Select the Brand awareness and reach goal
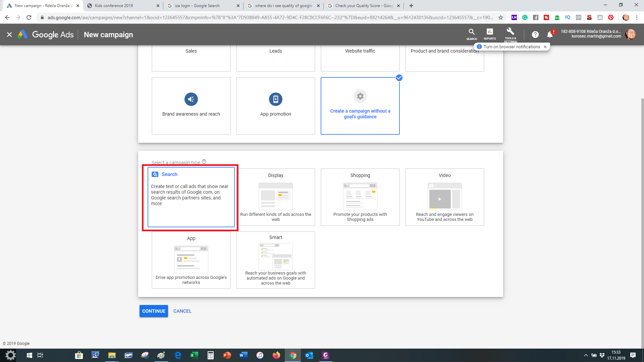The width and height of the screenshot is (644, 362). (x=191, y=106)
